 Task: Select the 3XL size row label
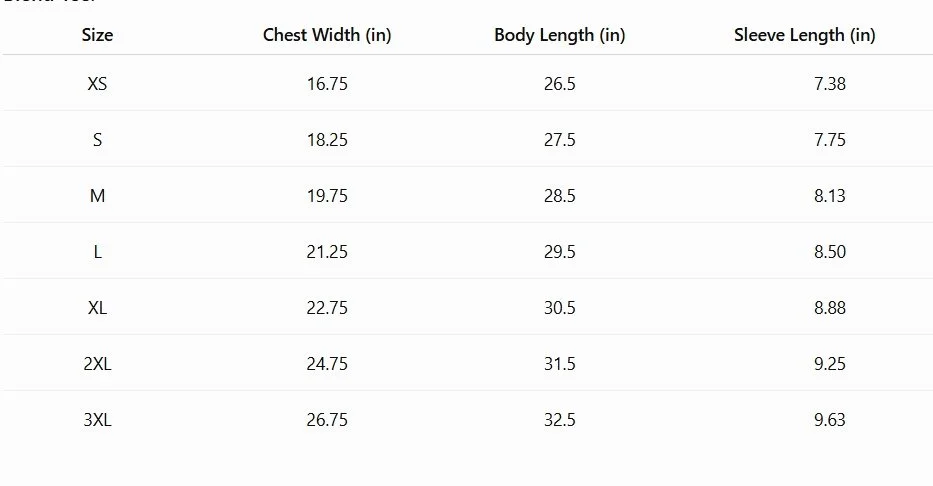97,419
